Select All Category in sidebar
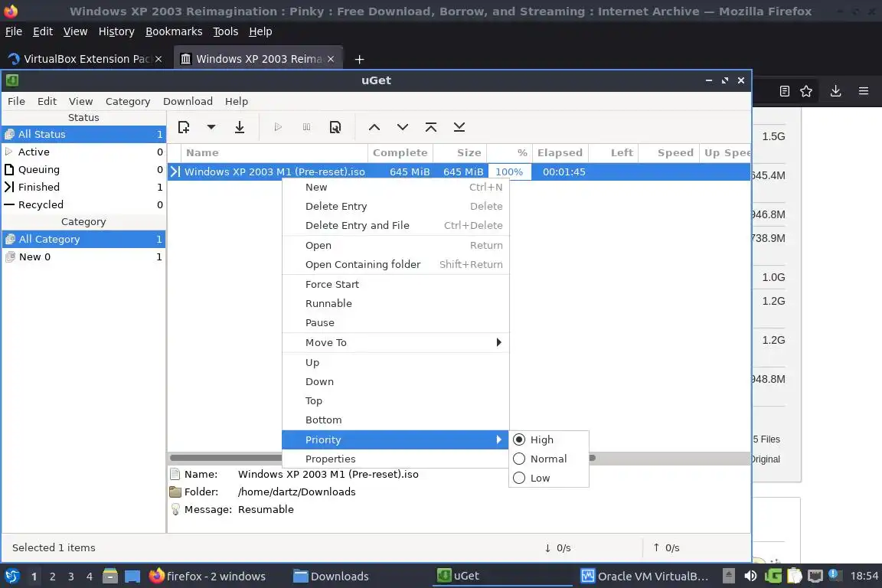Image resolution: width=882 pixels, height=588 pixels. tap(83, 239)
